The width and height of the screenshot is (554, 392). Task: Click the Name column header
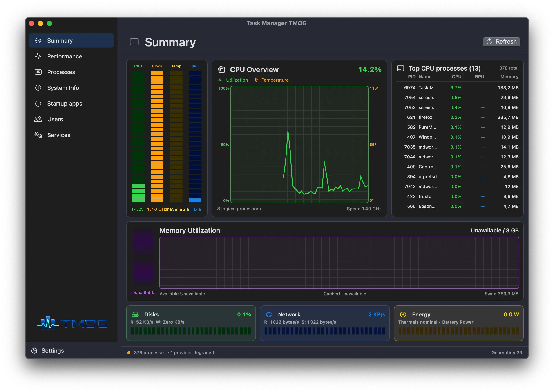click(x=425, y=76)
